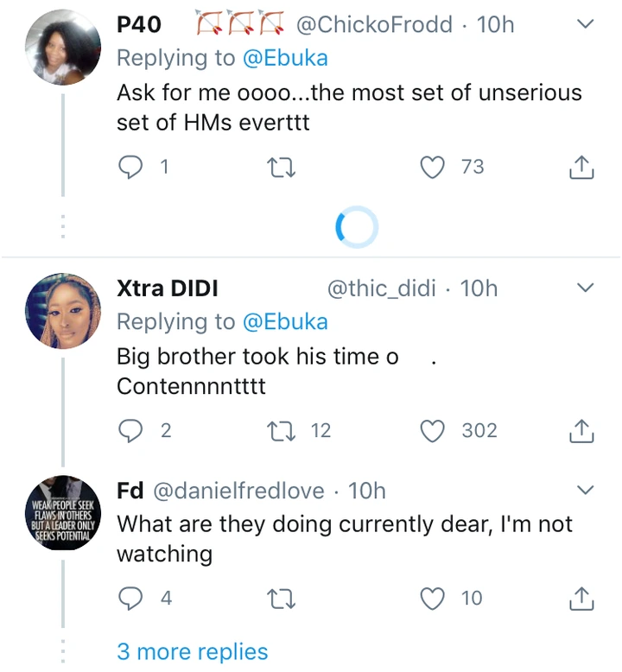View Xtra DIDI's profile picture
Screen dimensions: 622x672
[63, 311]
